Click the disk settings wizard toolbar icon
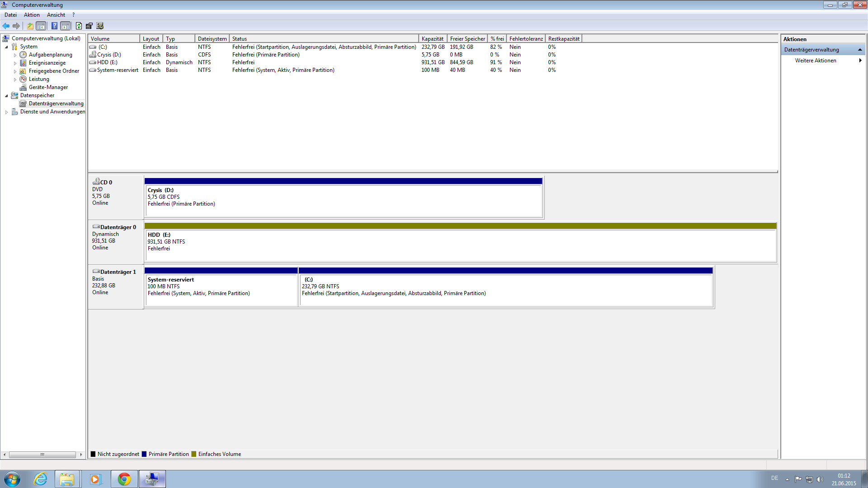 tap(100, 26)
